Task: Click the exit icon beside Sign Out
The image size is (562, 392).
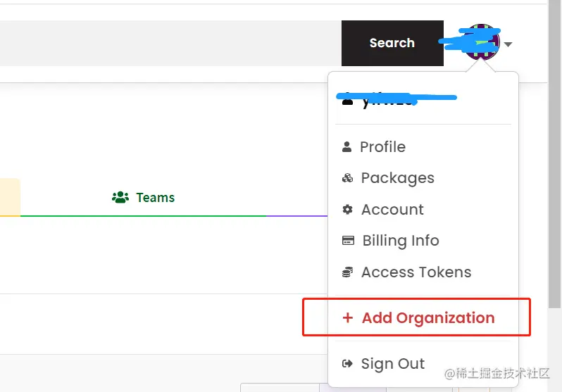Action: [x=347, y=364]
